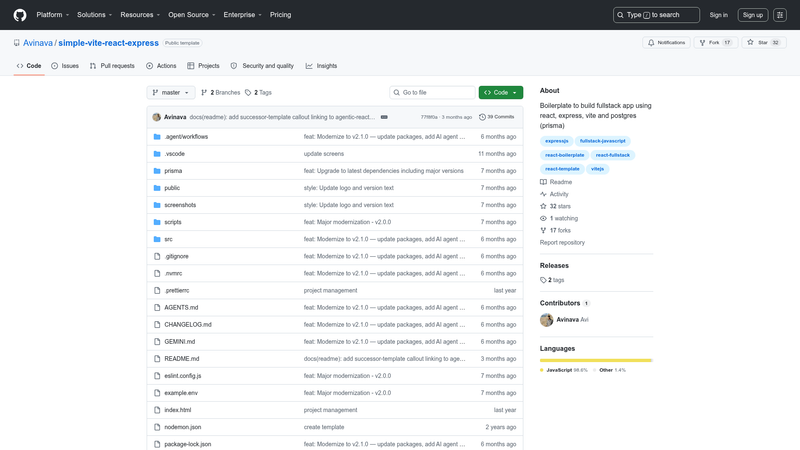This screenshot has height=450, width=800.
Task: Open the 39 Commits history link
Action: click(496, 117)
